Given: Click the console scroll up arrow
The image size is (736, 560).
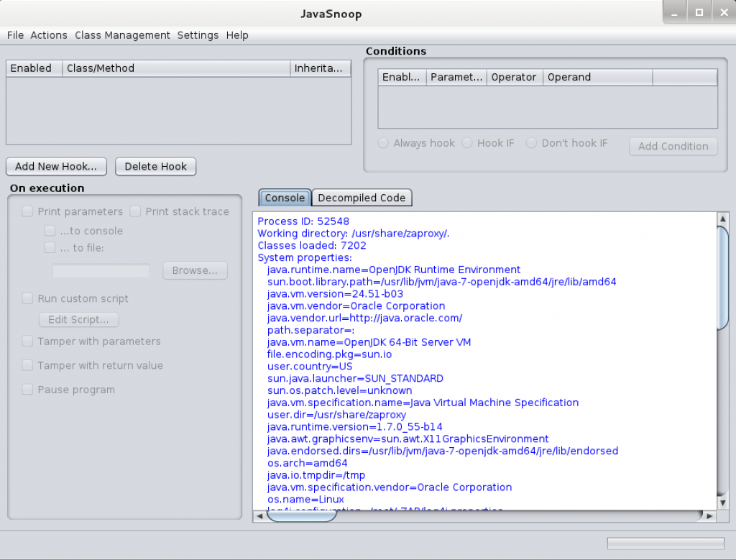Looking at the screenshot, I should (723, 218).
